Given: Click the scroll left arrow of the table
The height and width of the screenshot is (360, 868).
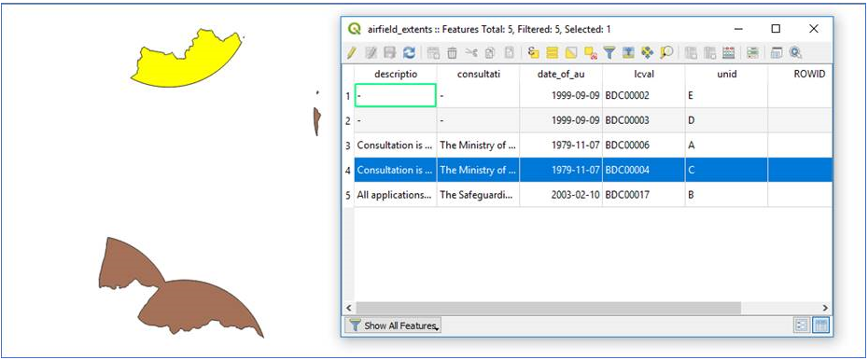Looking at the screenshot, I should click(349, 308).
